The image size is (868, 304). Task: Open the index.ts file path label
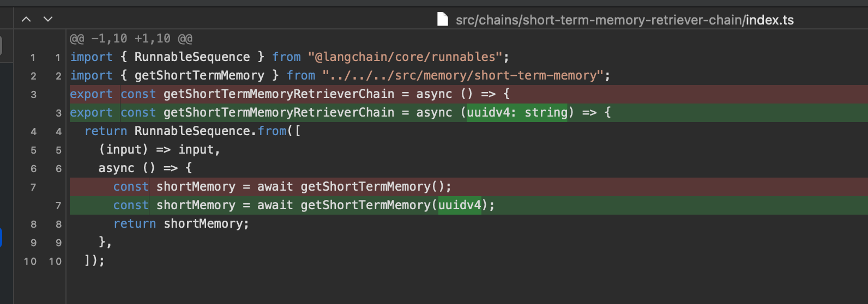click(625, 20)
